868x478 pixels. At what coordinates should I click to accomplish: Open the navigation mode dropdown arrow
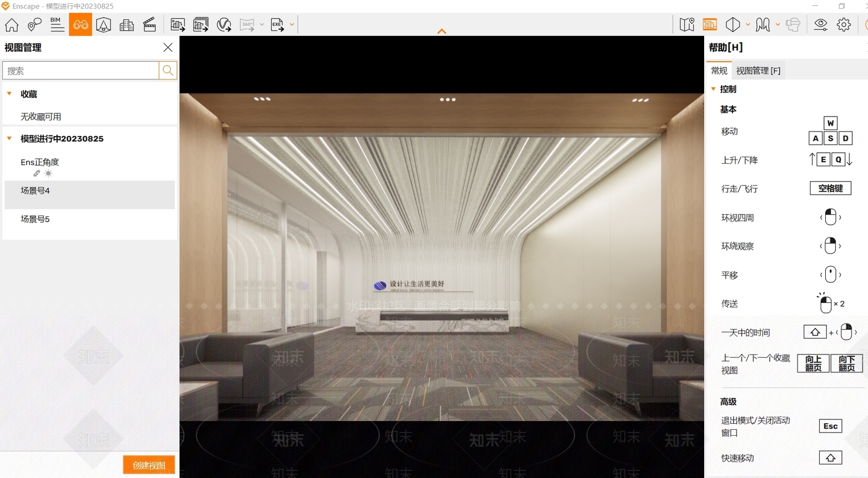777,25
